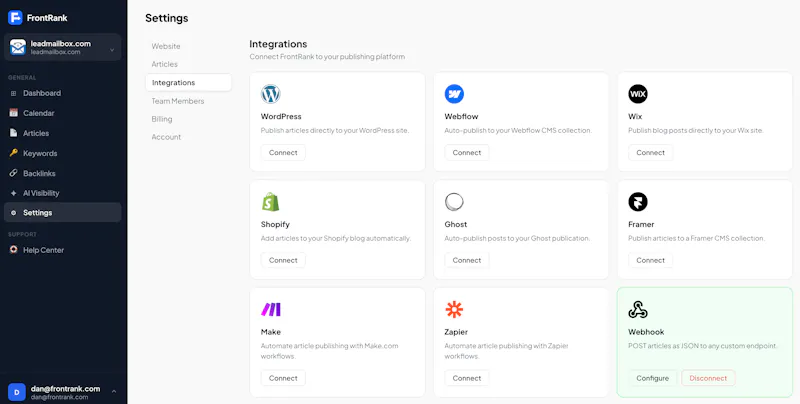Screen dimensions: 800x404
Task: Click the Framer card title
Action: pos(641,224)
